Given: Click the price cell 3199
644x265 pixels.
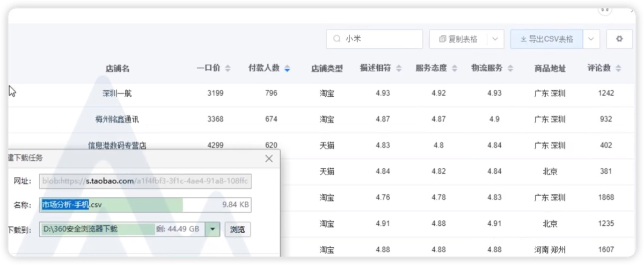Looking at the screenshot, I should coord(215,93).
